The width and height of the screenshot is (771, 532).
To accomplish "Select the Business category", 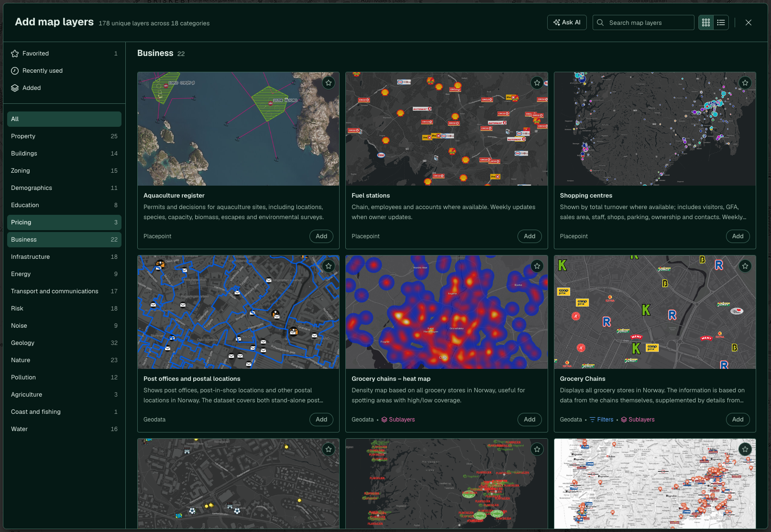I will tap(64, 240).
